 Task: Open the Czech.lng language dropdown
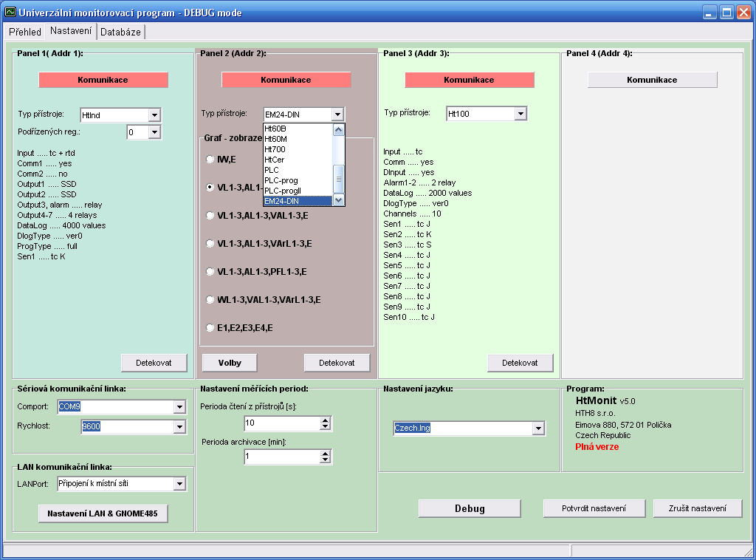[538, 428]
